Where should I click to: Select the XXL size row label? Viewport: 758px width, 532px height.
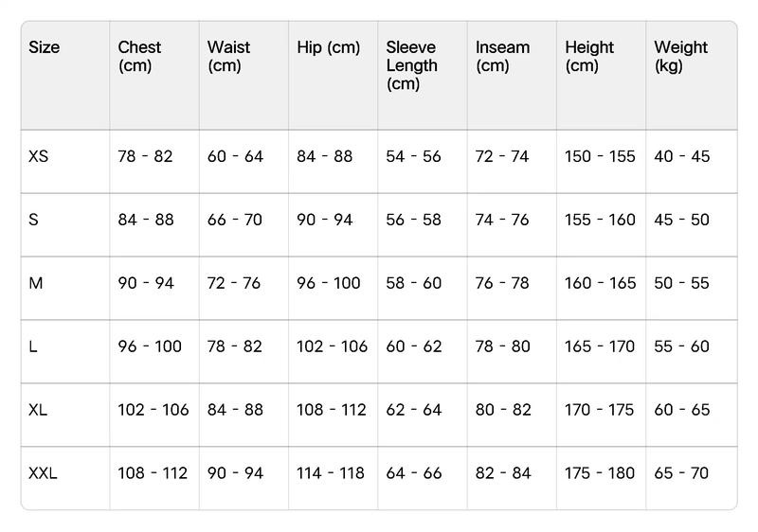click(43, 473)
